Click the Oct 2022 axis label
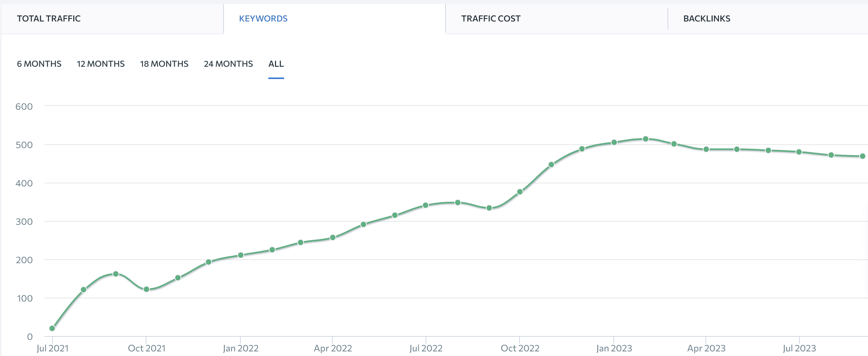Viewport: 868px width, 356px height. coord(520,348)
